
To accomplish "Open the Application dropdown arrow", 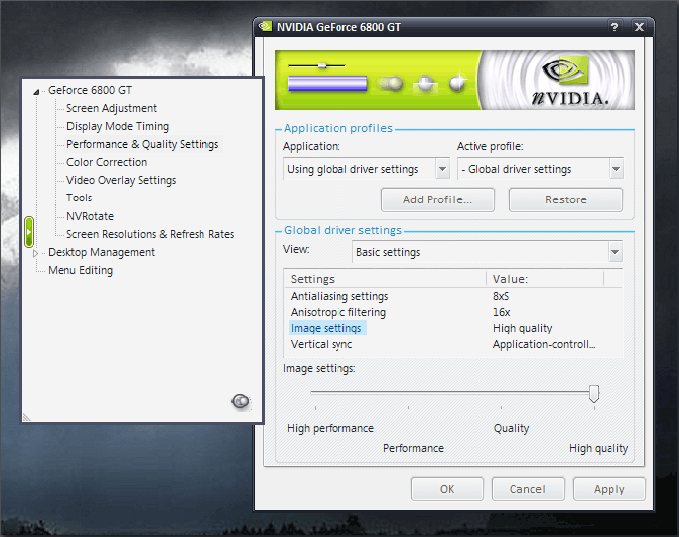I will (x=442, y=169).
